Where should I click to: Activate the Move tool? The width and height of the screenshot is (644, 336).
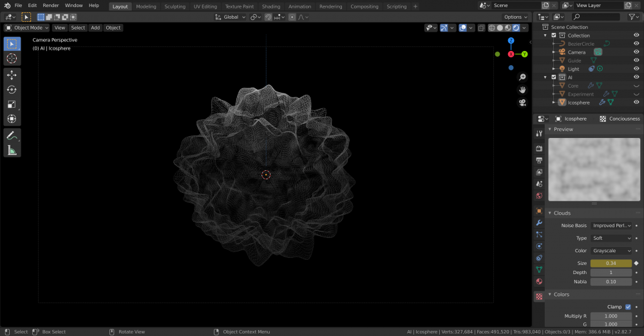[x=12, y=75]
